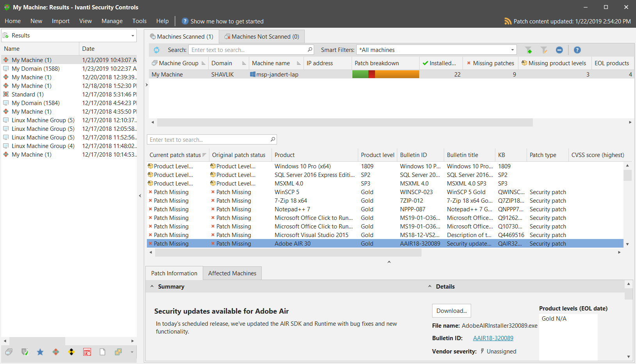Click the magnifier in the machine search box
This screenshot has width=636, height=364.
(x=310, y=50)
